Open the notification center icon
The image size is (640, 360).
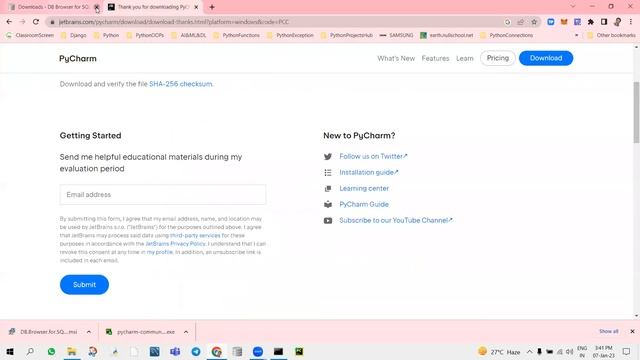[627, 351]
